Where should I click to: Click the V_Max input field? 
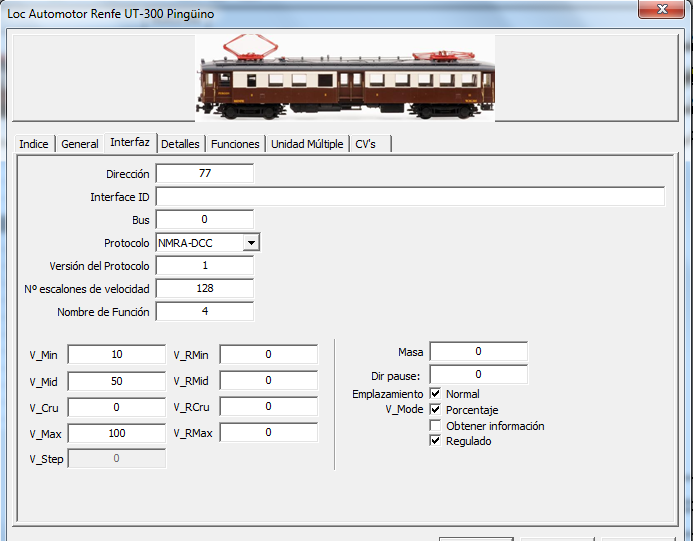tap(117, 433)
